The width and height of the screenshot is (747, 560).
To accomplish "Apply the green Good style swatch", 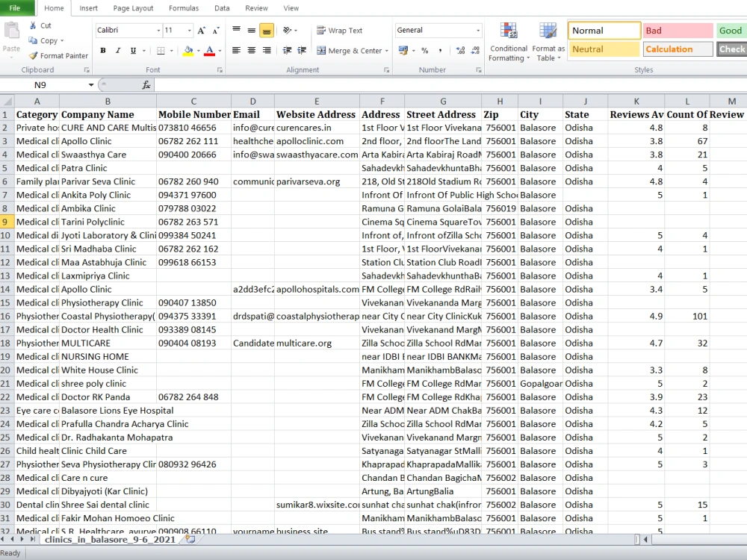I will pos(731,31).
